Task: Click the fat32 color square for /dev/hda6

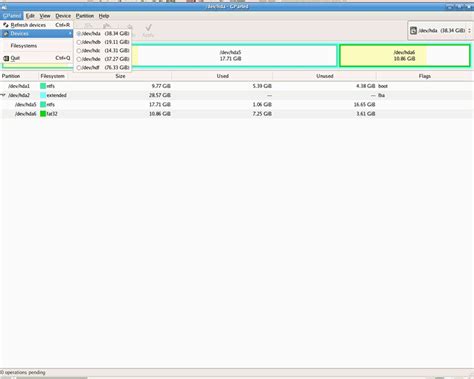Action: [43, 114]
